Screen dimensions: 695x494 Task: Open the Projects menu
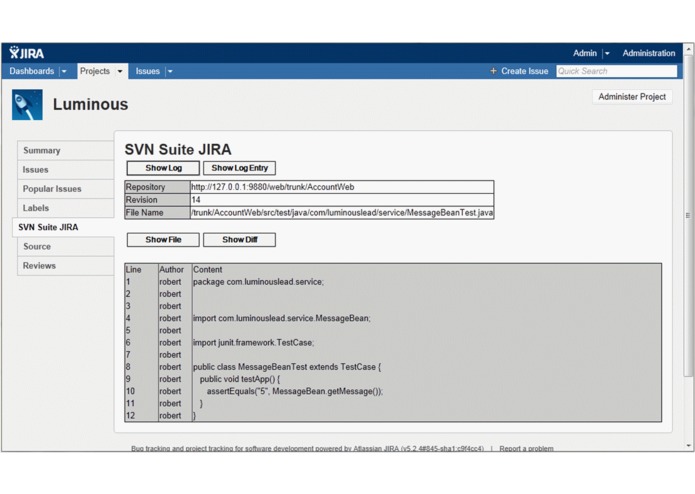95,71
